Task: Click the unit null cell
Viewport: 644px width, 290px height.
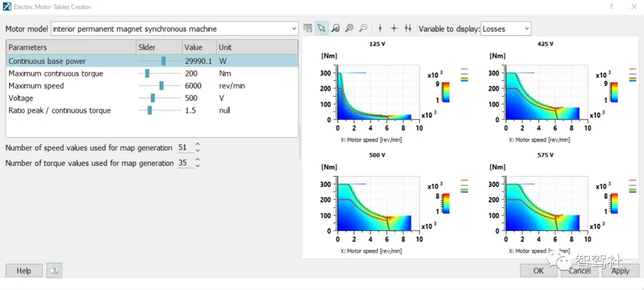Action: pos(224,110)
